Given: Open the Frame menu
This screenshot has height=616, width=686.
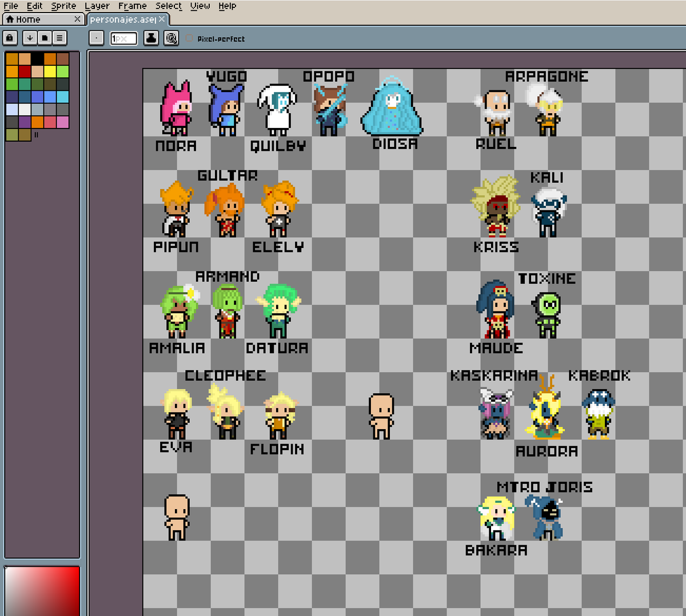Looking at the screenshot, I should coord(133,6).
